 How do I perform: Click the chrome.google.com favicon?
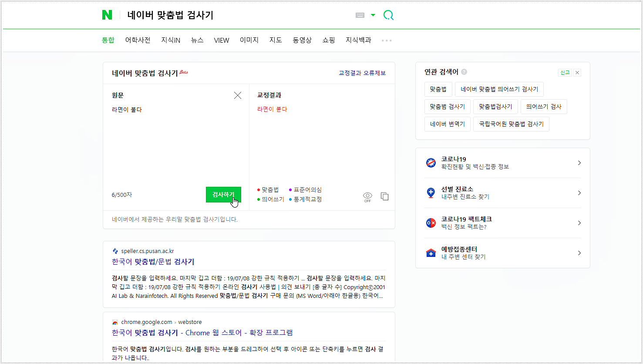115,322
